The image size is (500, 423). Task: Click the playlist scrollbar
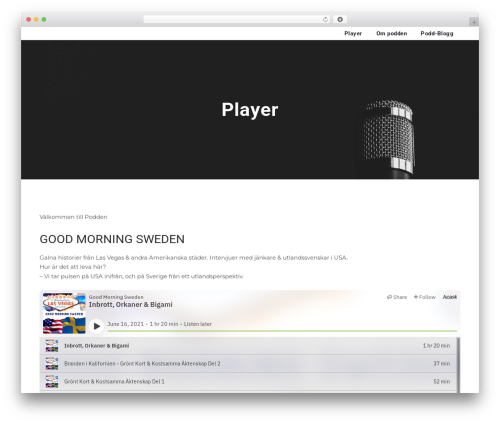click(x=459, y=365)
